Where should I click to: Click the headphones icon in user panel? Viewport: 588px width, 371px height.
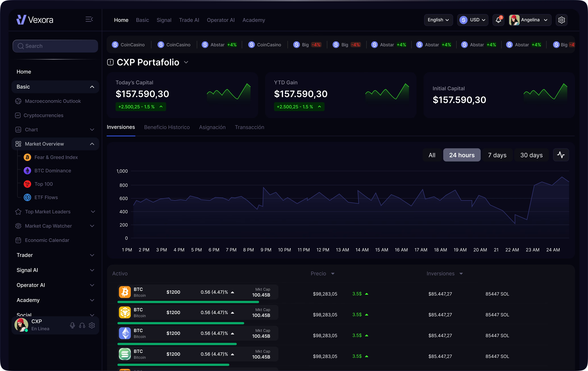click(82, 325)
